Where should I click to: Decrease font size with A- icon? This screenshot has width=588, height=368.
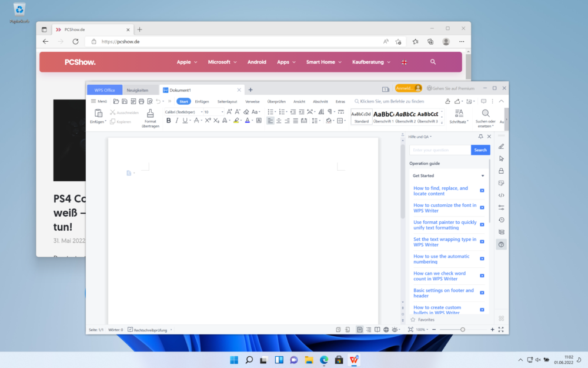(x=238, y=112)
